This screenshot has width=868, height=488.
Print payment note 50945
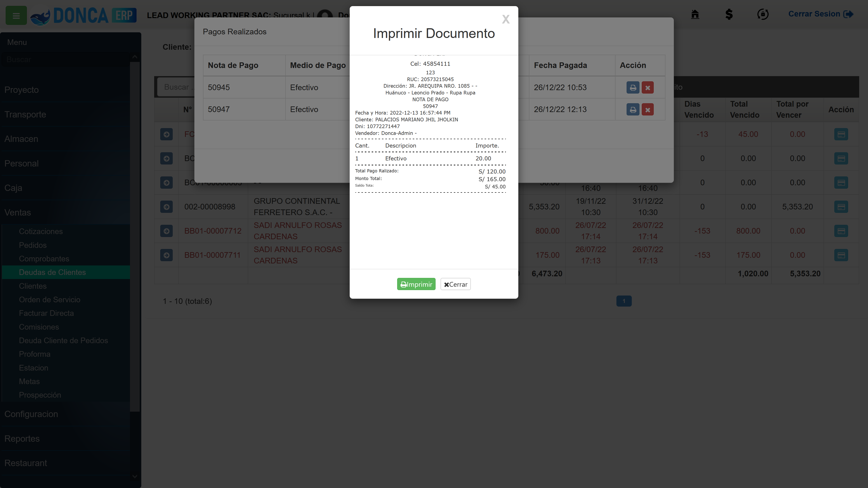pos(633,88)
